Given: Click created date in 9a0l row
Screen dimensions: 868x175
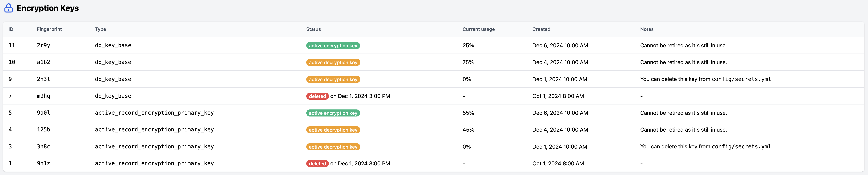Looking at the screenshot, I should click(x=560, y=113).
